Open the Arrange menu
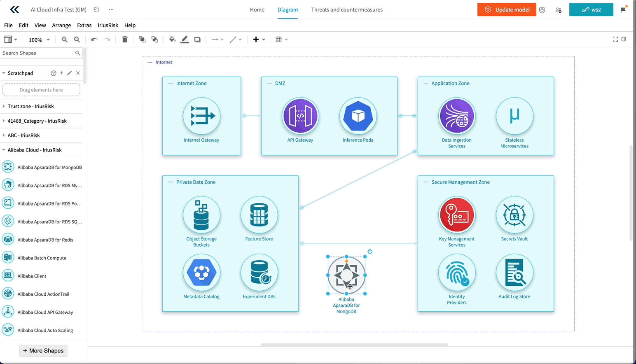This screenshot has width=636, height=364. (x=61, y=25)
